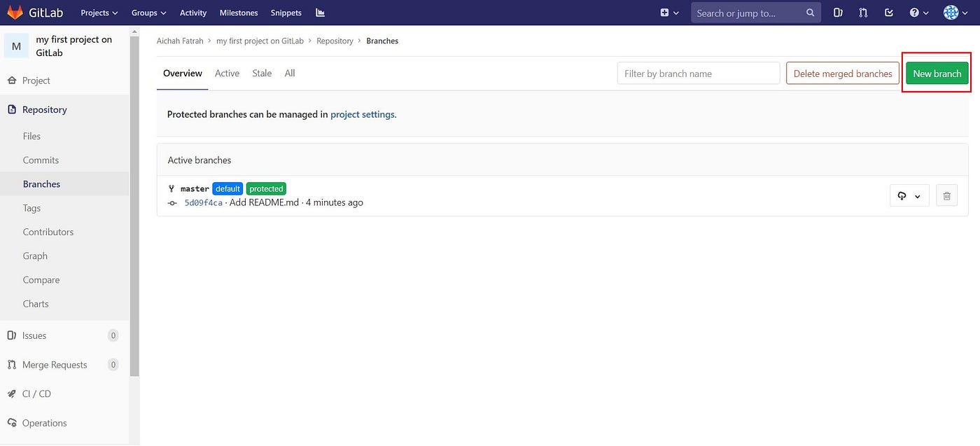Click the commit icon beside 5d09f4ca
Screen dimensions: 980x446
point(172,203)
